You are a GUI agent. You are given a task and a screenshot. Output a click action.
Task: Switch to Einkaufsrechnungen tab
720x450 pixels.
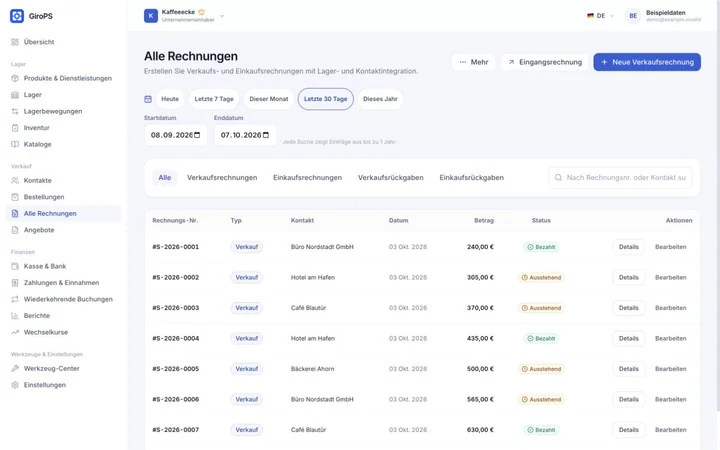tap(308, 178)
